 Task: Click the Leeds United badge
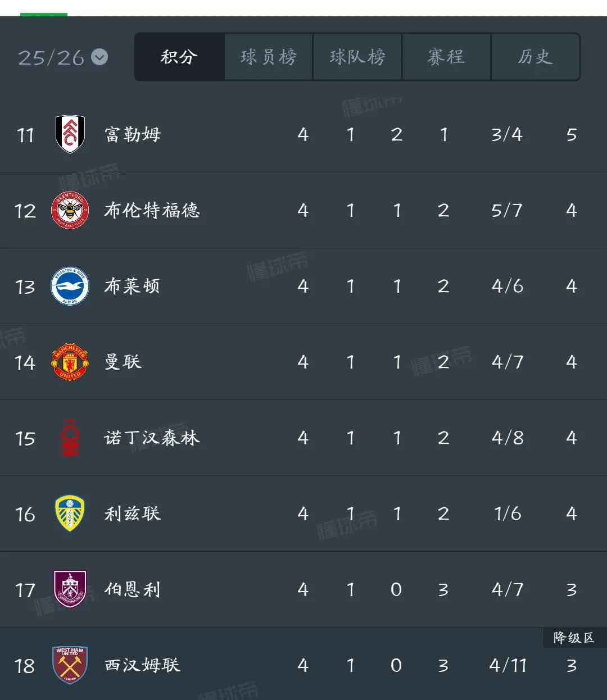point(70,513)
